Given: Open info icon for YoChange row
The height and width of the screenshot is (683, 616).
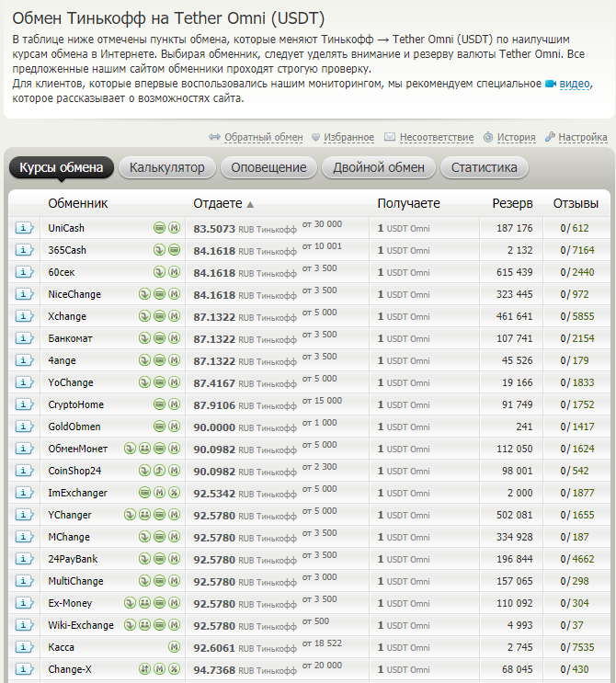Looking at the screenshot, I should coord(25,382).
